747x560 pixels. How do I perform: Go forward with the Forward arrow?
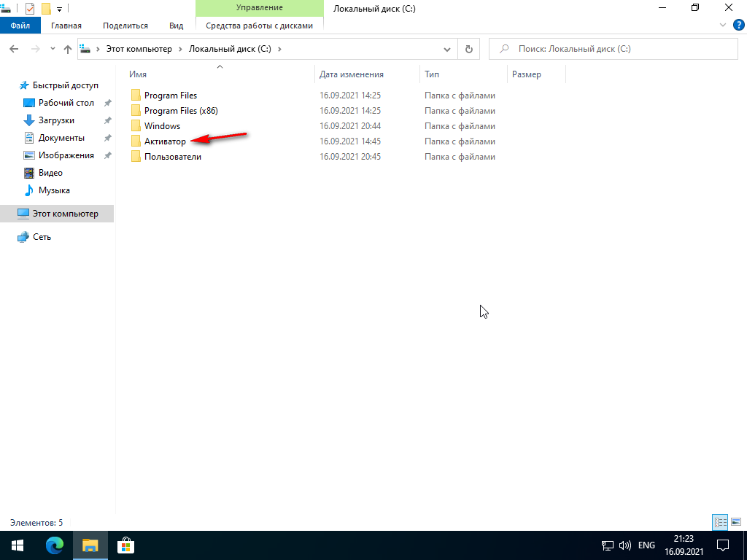tap(36, 49)
